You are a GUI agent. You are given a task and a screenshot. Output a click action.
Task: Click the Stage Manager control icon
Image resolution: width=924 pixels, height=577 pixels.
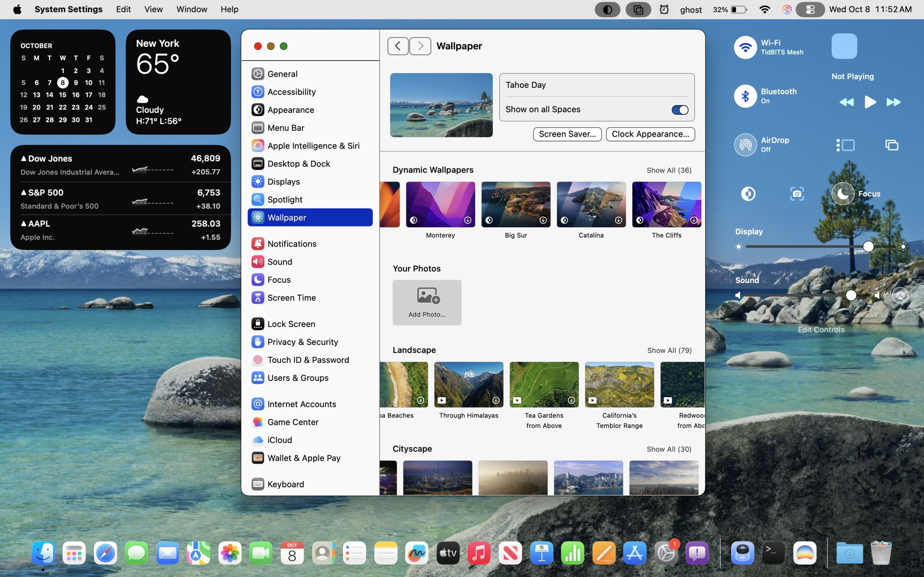point(845,145)
